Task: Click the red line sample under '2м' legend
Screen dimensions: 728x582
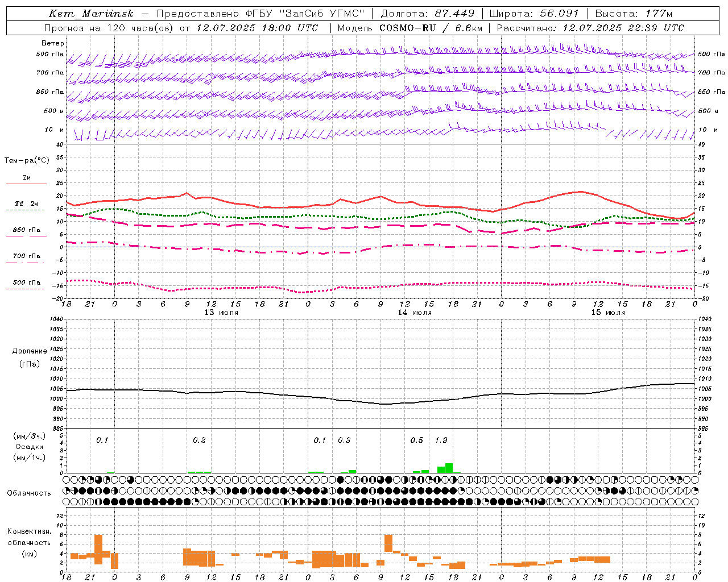Action: tap(26, 184)
